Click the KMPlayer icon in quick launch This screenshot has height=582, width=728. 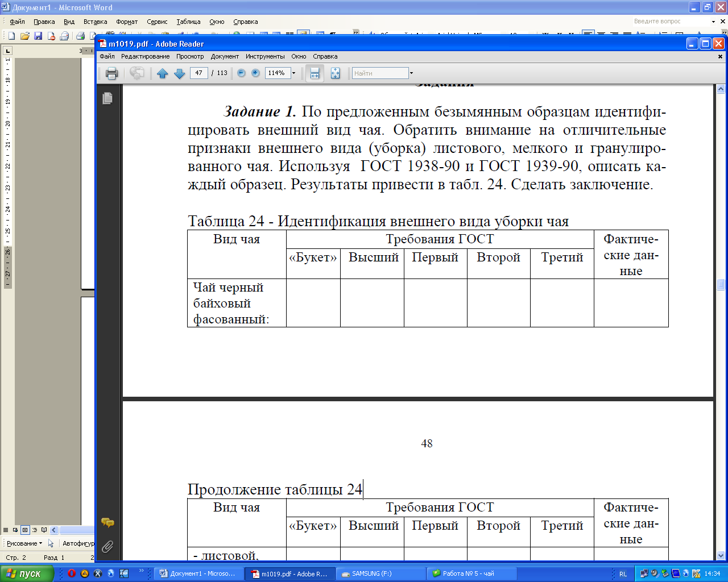124,573
